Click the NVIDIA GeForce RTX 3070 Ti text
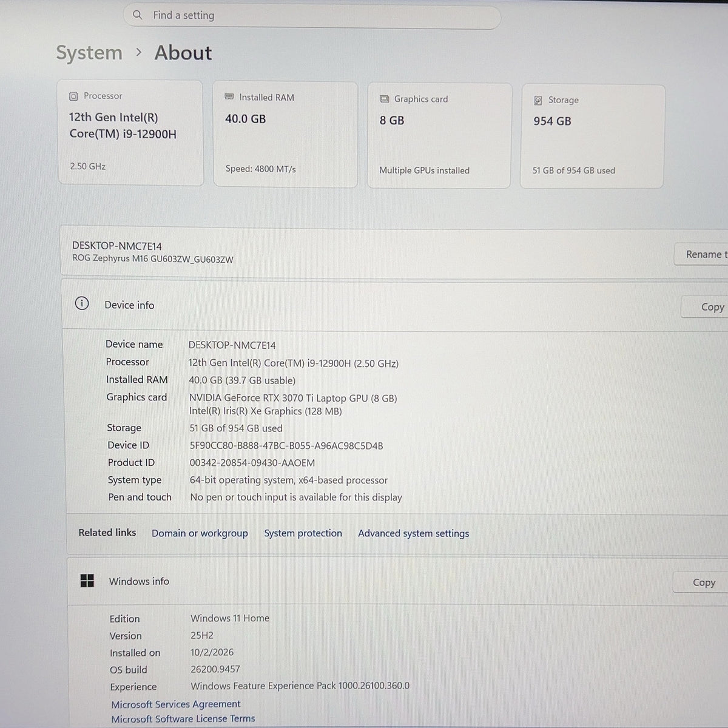Screen dimensions: 728x728 point(293,398)
